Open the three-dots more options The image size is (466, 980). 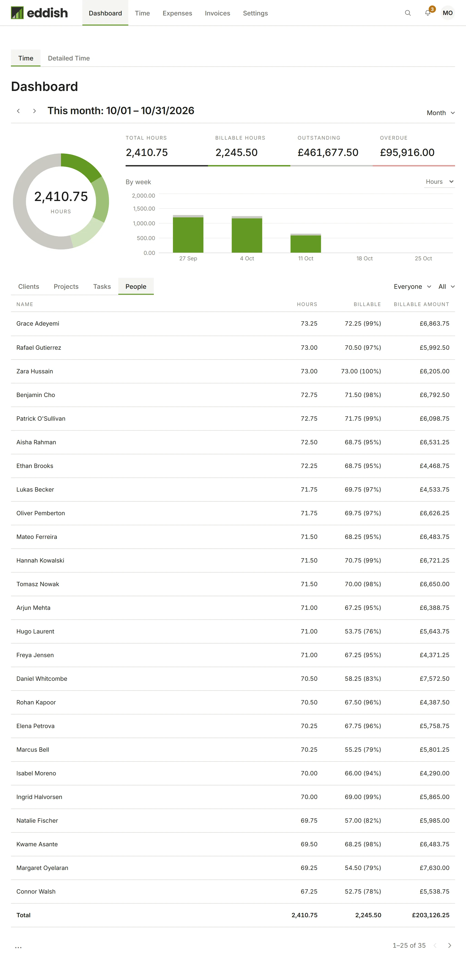point(18,947)
